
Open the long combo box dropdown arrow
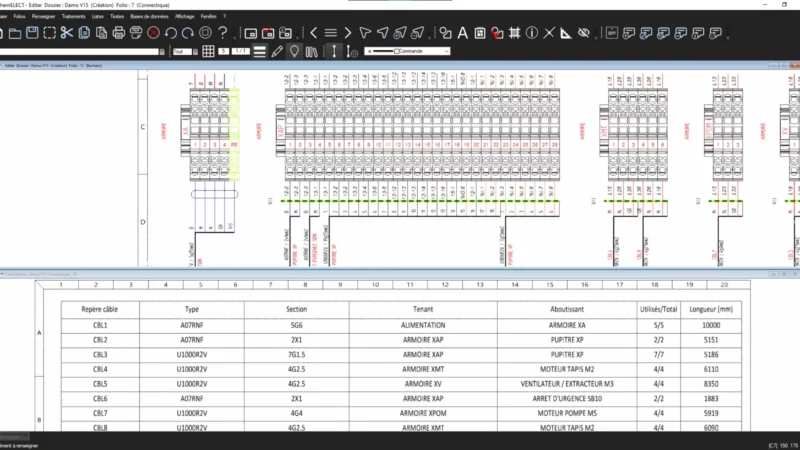click(162, 51)
